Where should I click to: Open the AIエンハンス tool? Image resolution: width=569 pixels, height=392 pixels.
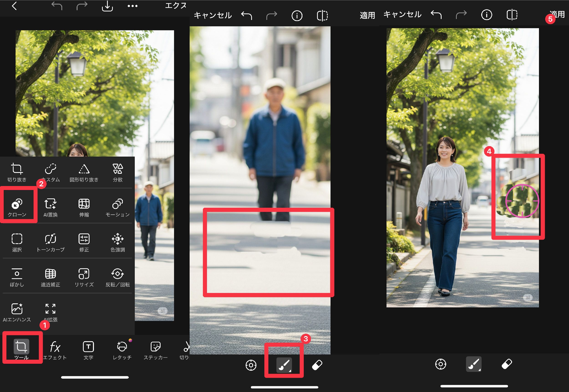coord(17,313)
